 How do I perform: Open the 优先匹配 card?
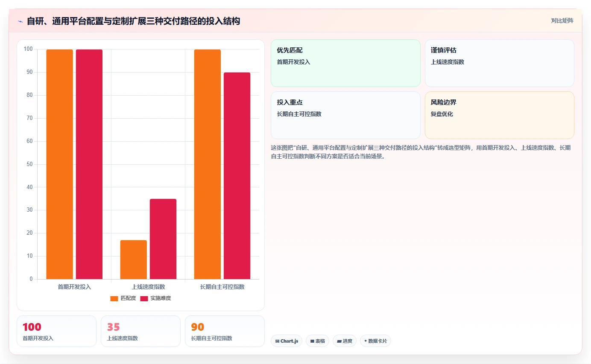(x=345, y=63)
